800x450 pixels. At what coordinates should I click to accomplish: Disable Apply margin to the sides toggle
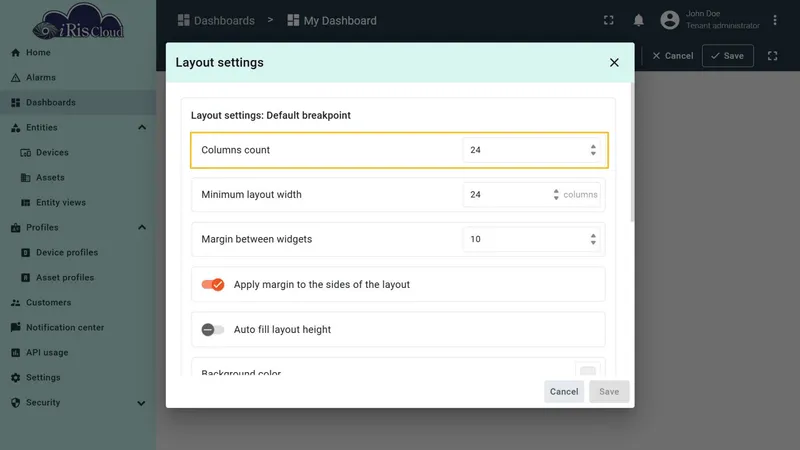pos(213,284)
